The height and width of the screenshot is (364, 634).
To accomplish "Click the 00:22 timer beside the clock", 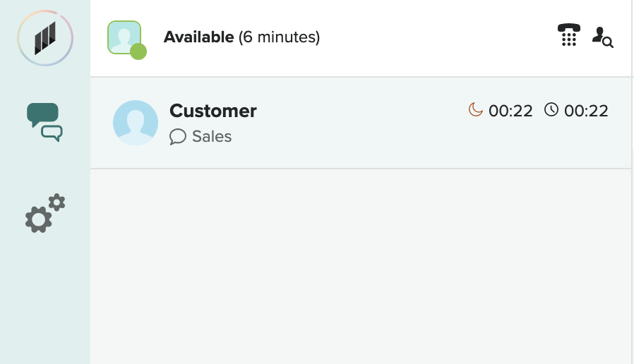I will (586, 111).
